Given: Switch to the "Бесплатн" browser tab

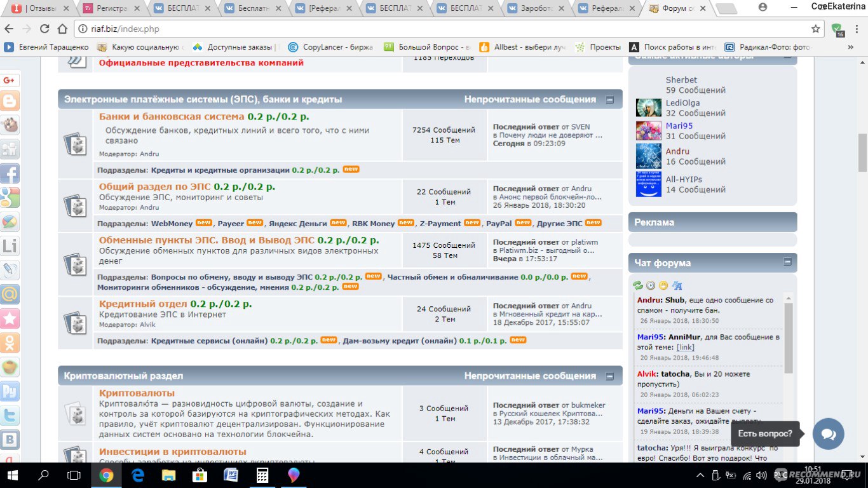Looking at the screenshot, I should pyautogui.click(x=253, y=9).
